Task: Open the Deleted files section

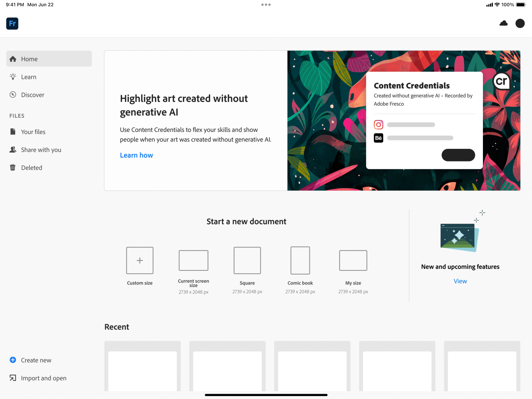Action: coord(32,167)
